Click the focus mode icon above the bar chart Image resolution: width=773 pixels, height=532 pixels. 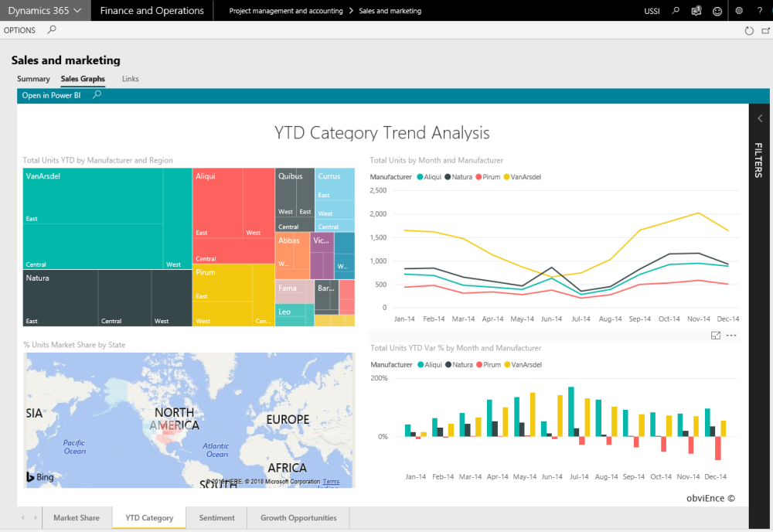click(716, 336)
